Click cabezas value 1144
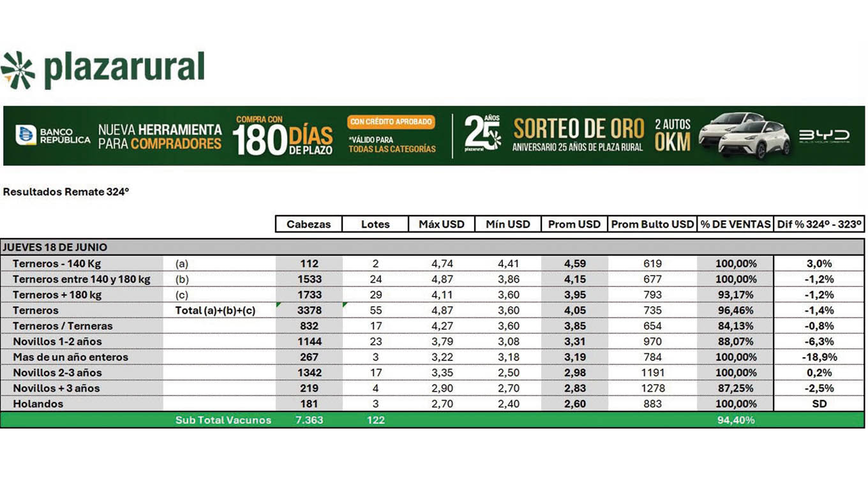The width and height of the screenshot is (868, 486). [x=309, y=341]
